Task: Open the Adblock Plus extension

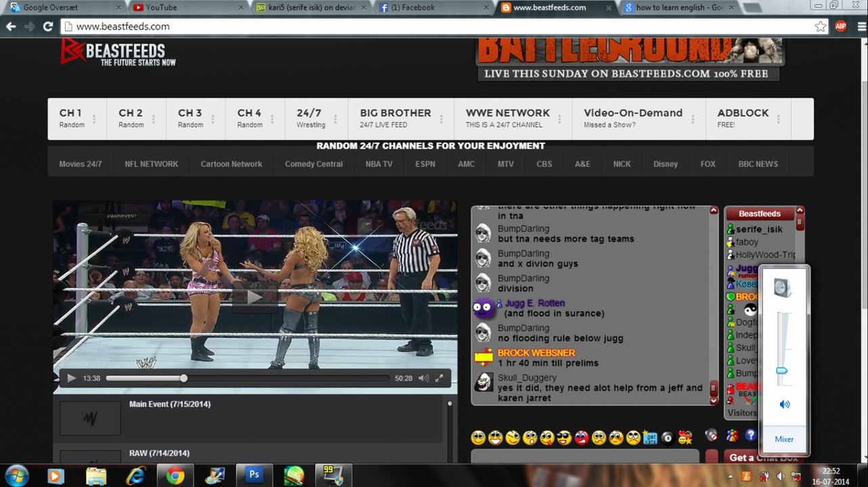Action: pos(841,26)
